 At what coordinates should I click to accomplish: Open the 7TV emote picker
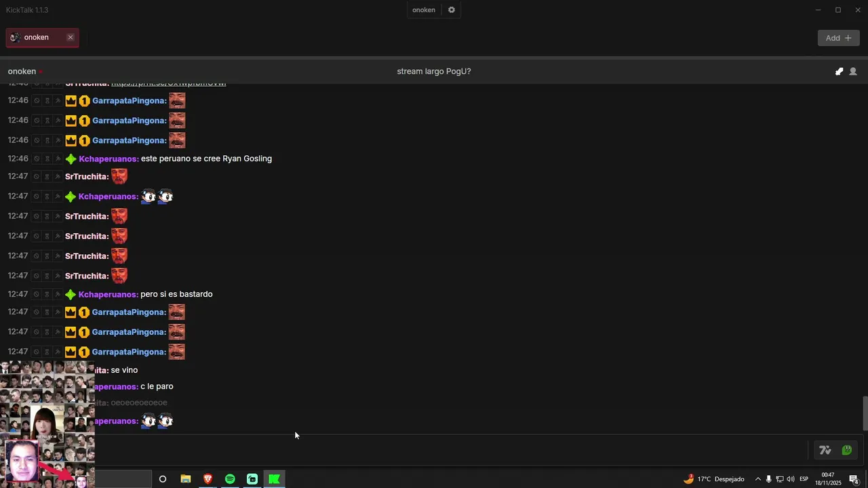pos(825,450)
